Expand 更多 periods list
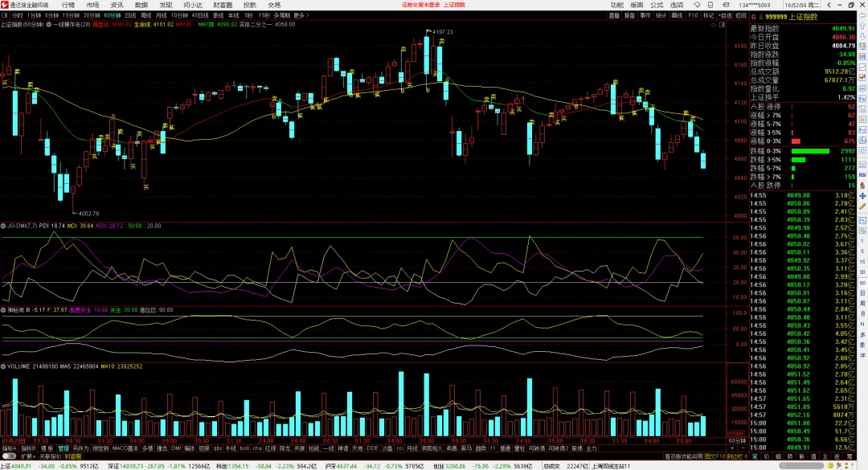 (x=301, y=15)
